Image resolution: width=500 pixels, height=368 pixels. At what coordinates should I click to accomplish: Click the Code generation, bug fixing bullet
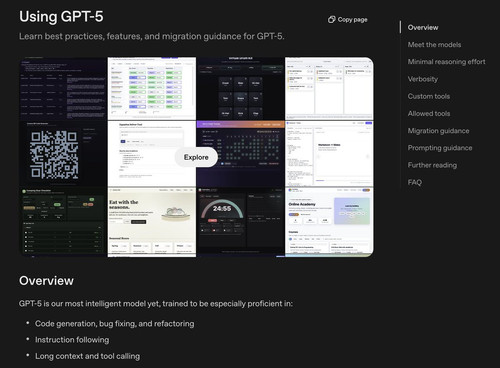114,324
